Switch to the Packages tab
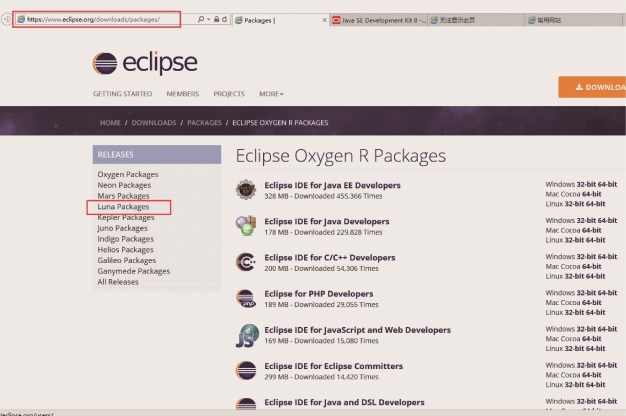Image resolution: width=626 pixels, height=416 pixels. (279, 20)
